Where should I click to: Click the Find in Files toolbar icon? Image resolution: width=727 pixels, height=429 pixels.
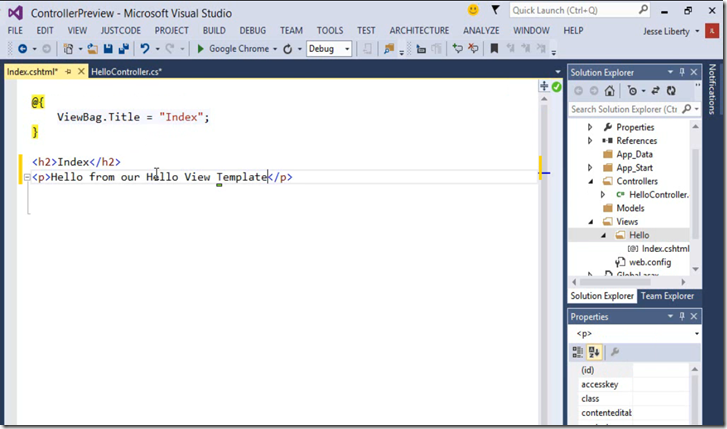[389, 49]
